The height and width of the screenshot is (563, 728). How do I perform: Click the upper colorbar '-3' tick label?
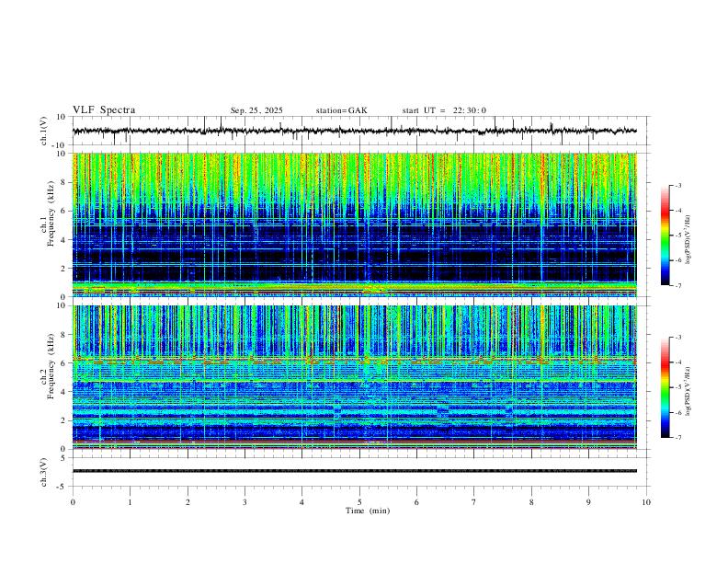(678, 185)
